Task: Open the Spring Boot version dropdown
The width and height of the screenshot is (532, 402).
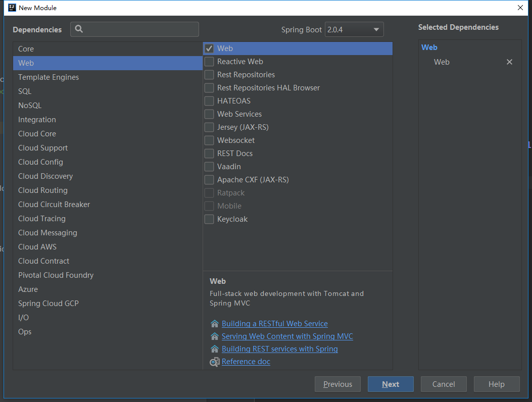Action: click(354, 30)
